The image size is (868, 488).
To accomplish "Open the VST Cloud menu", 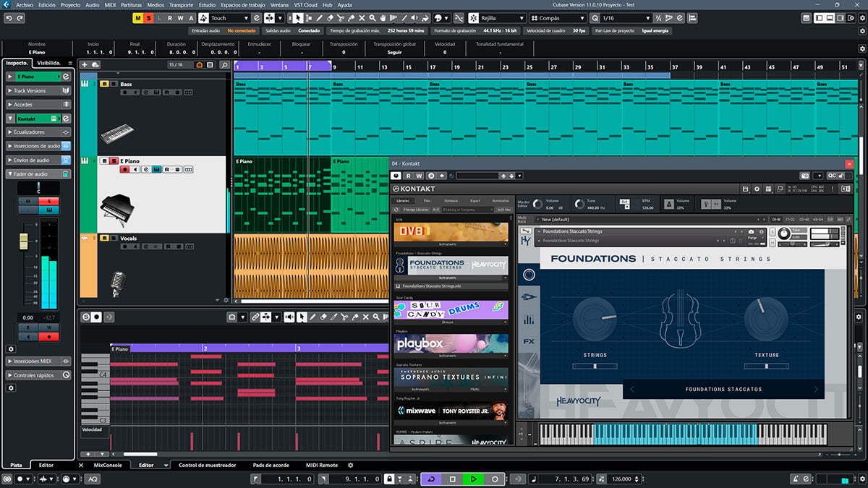I will [305, 4].
